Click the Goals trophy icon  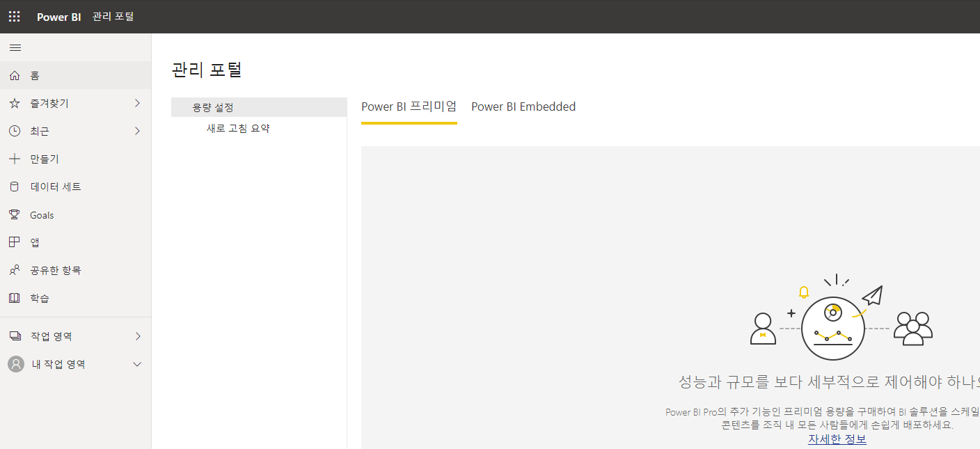point(15,214)
